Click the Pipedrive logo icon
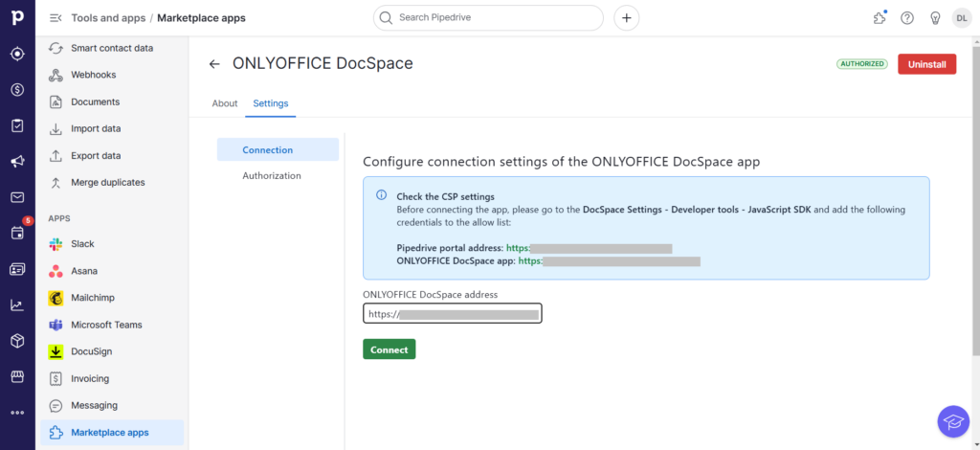 click(x=17, y=17)
